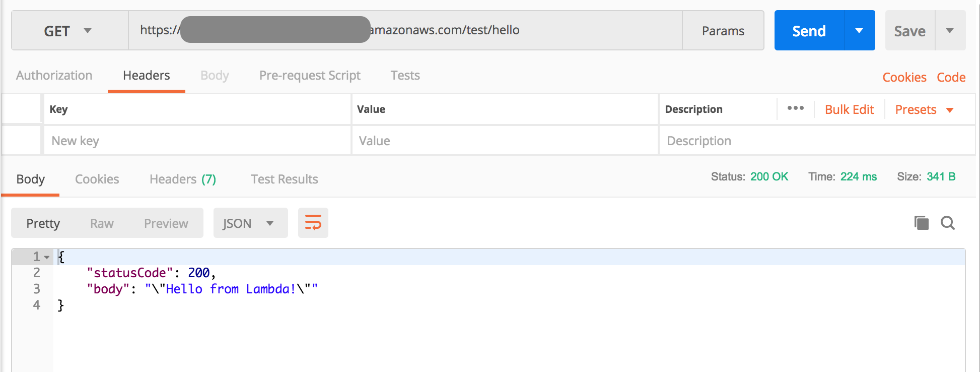The image size is (980, 372).
Task: Click the 341 B size value
Action: (941, 176)
